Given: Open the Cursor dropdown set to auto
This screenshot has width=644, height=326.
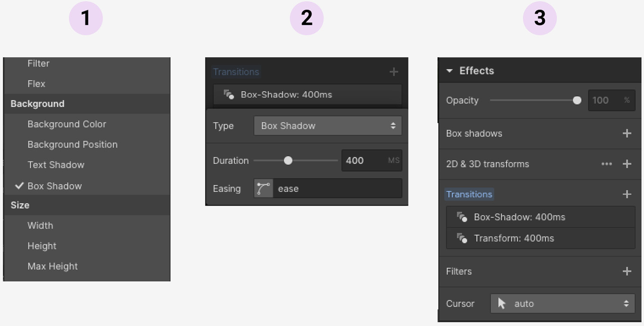Looking at the screenshot, I should (562, 303).
